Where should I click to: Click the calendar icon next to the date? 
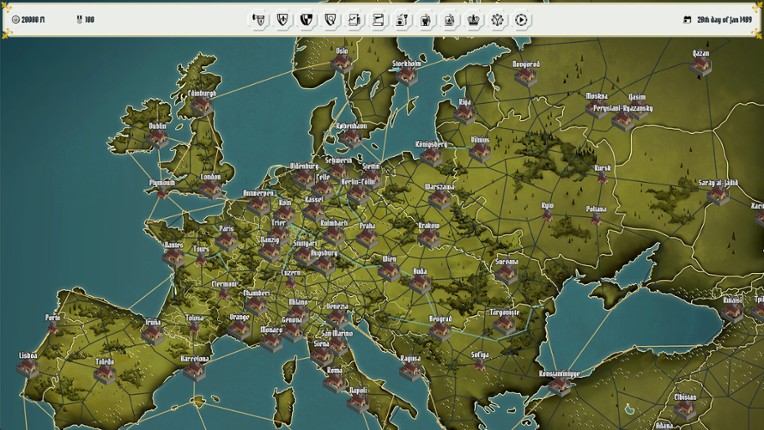coord(688,20)
